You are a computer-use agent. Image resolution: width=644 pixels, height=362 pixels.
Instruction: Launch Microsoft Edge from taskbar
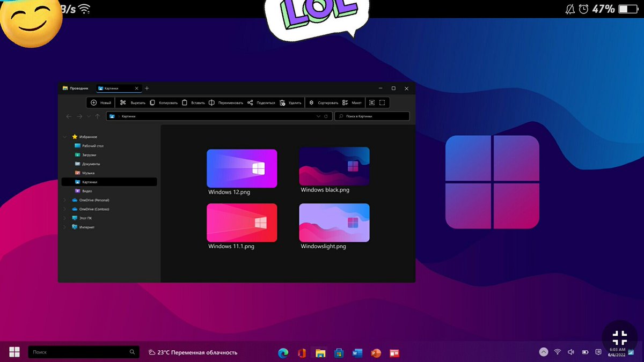coord(283,353)
